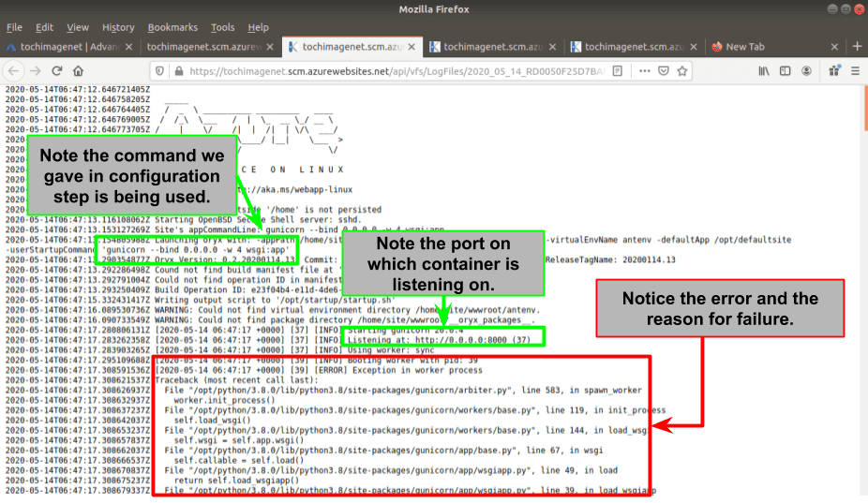Show the sidebars panel
868x503 pixels.
(785, 71)
